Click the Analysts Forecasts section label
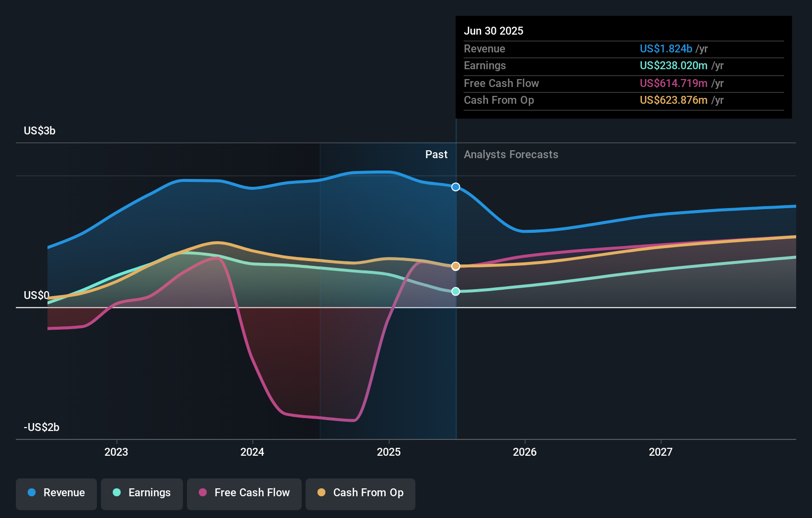Viewport: 812px width, 518px height. click(511, 155)
